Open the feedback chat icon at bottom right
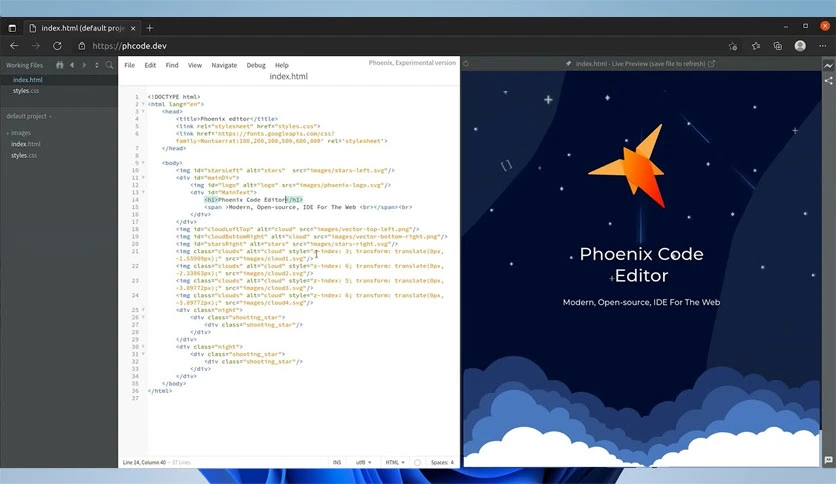Screen dimensions: 836x484 (828, 459)
